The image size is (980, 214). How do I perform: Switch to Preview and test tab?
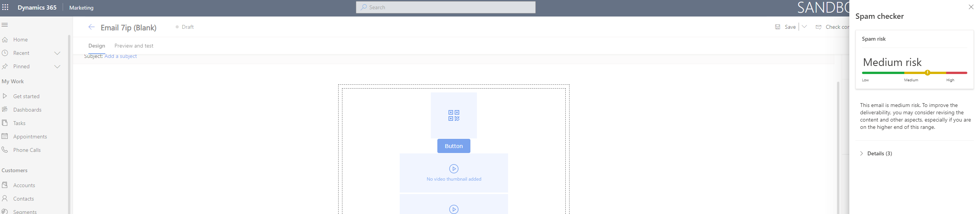(134, 46)
